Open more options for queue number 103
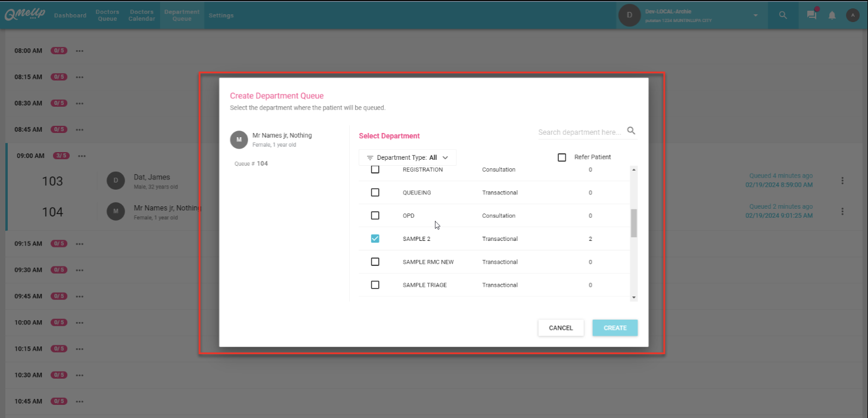Image resolution: width=868 pixels, height=418 pixels. tap(842, 181)
